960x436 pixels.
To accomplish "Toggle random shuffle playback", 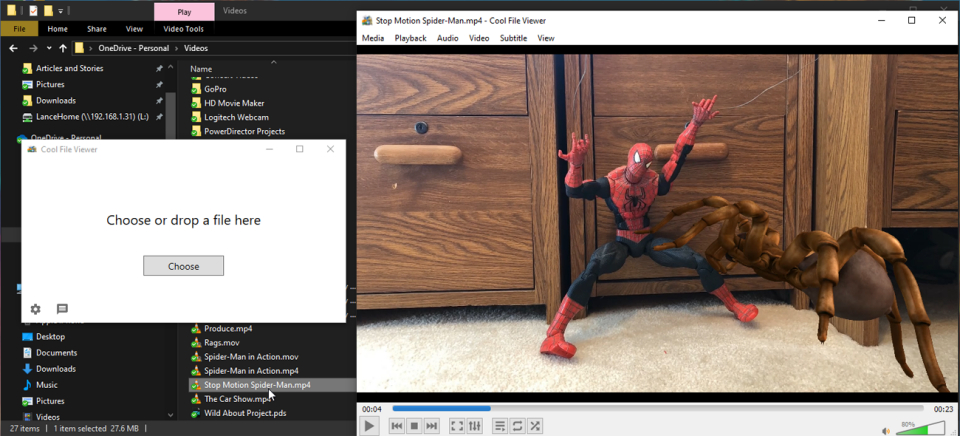I will pos(536,426).
